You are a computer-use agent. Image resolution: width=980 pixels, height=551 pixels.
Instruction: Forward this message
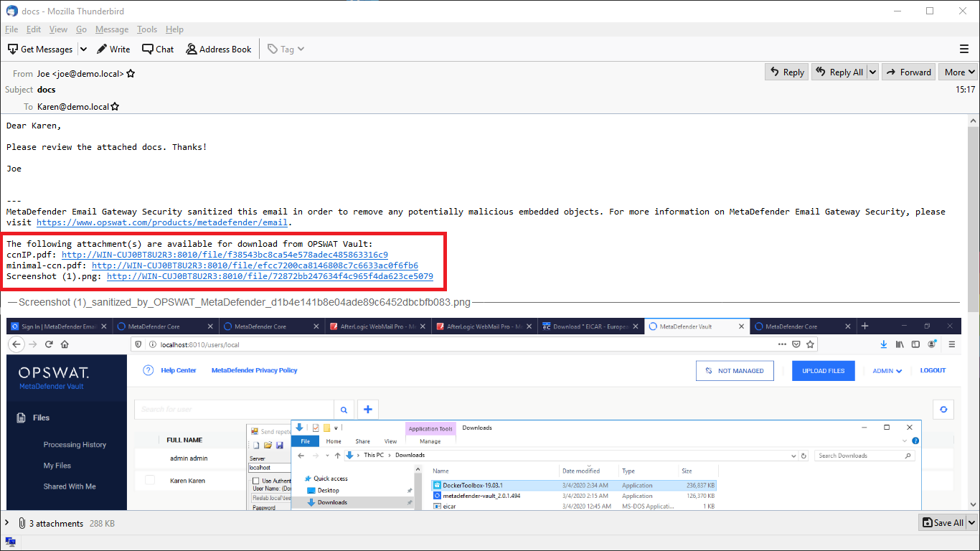click(x=909, y=72)
